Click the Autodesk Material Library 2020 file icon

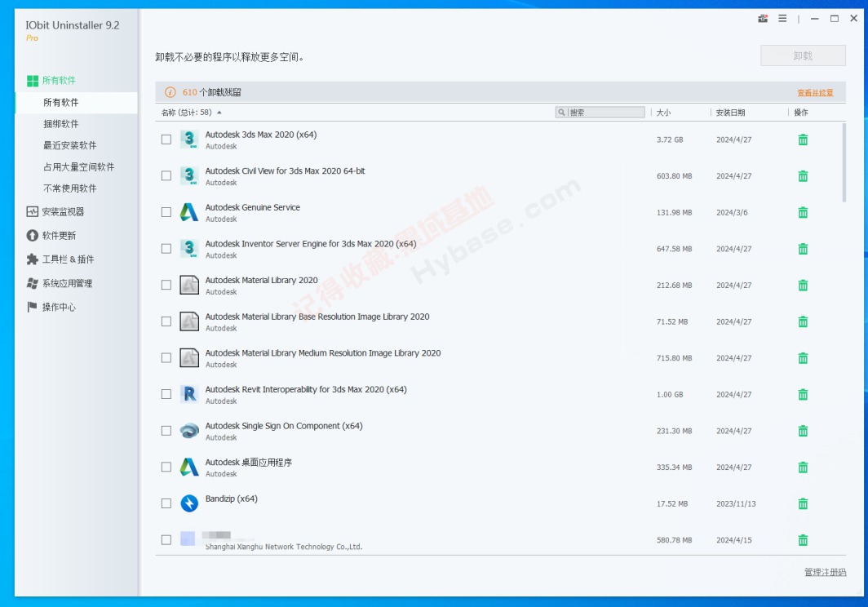coord(189,285)
